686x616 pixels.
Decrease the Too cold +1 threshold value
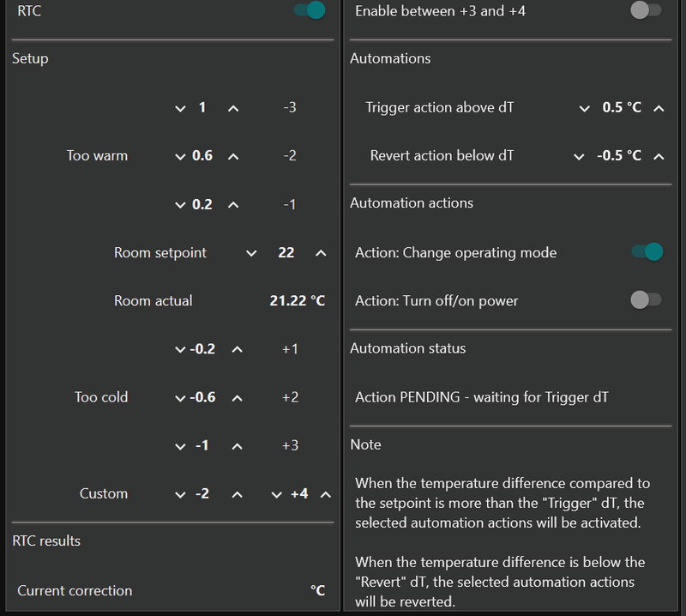pos(180,349)
